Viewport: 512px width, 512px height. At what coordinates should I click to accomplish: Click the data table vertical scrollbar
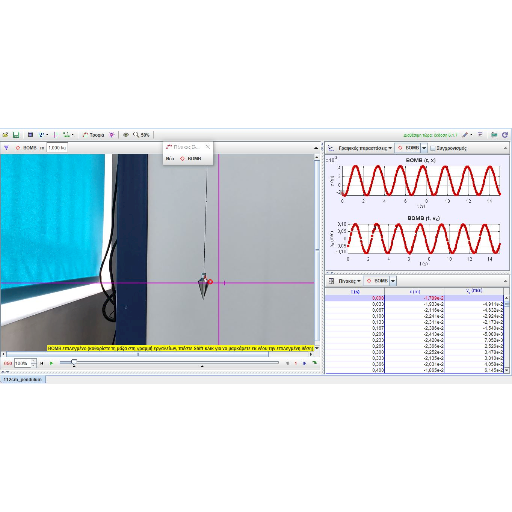coord(506,333)
